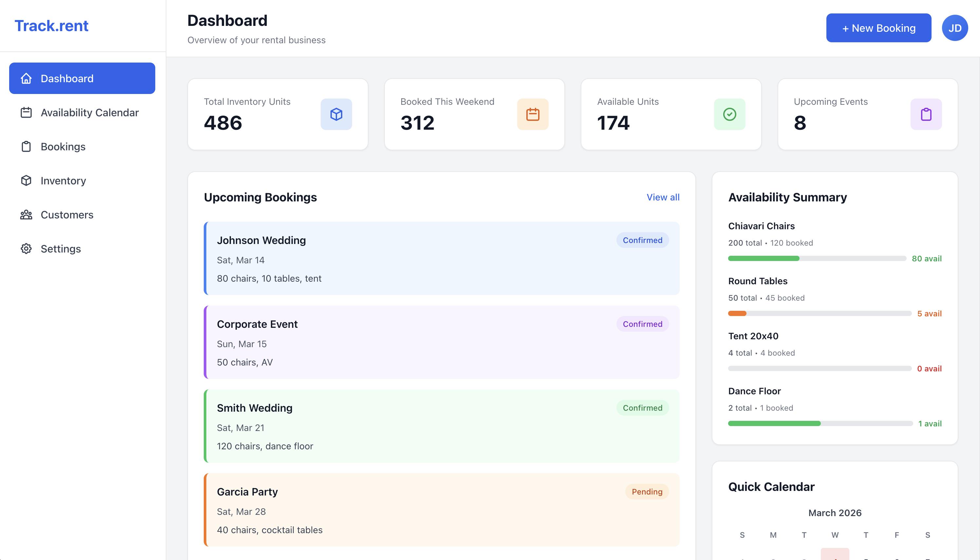
Task: Select the Dashboard home icon
Action: click(x=26, y=78)
